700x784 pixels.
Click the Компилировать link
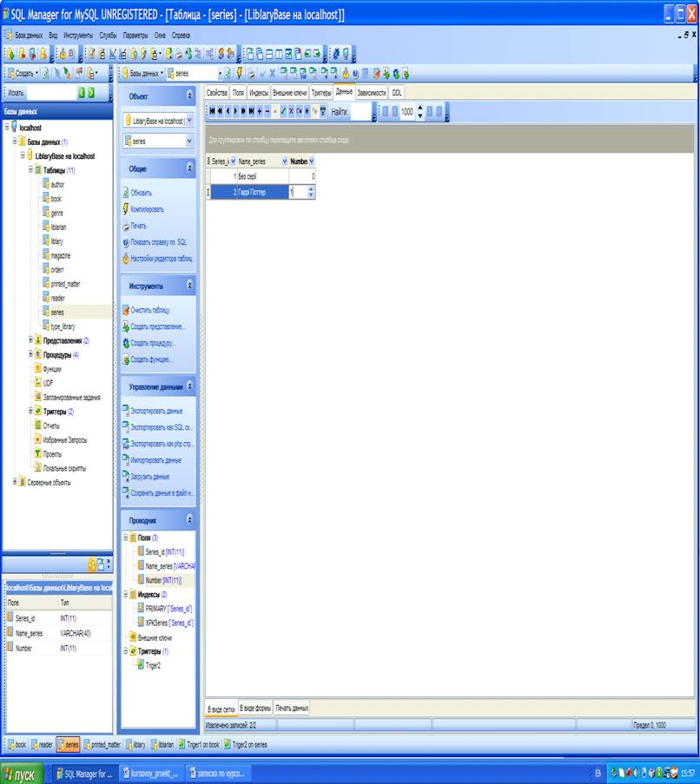(147, 209)
